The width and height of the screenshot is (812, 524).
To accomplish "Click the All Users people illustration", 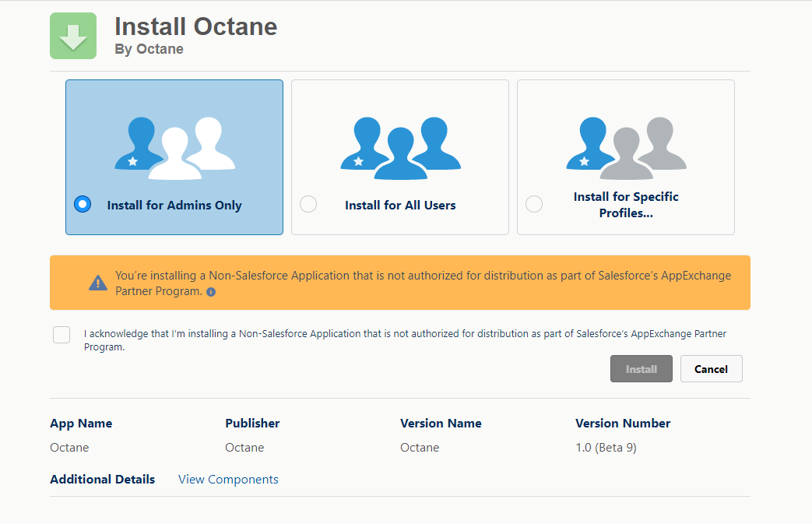I will [401, 149].
